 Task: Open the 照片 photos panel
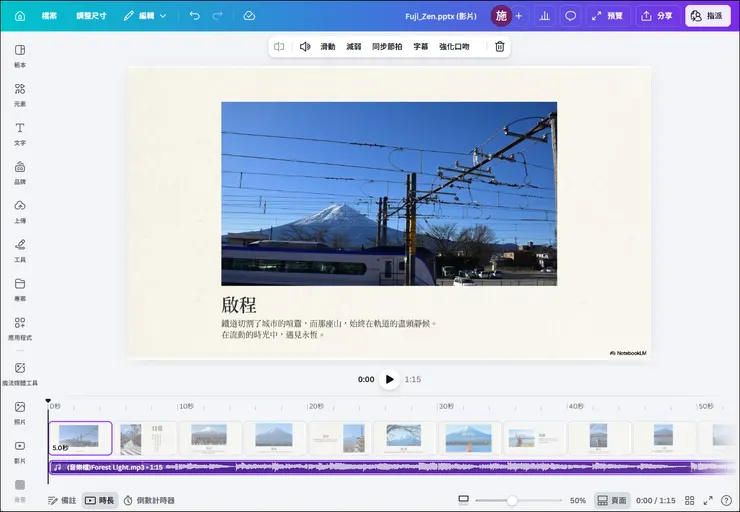(x=20, y=413)
